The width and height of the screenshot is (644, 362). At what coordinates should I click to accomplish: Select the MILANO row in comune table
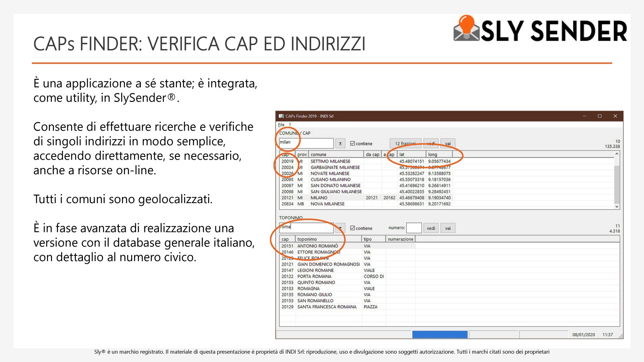[319, 198]
